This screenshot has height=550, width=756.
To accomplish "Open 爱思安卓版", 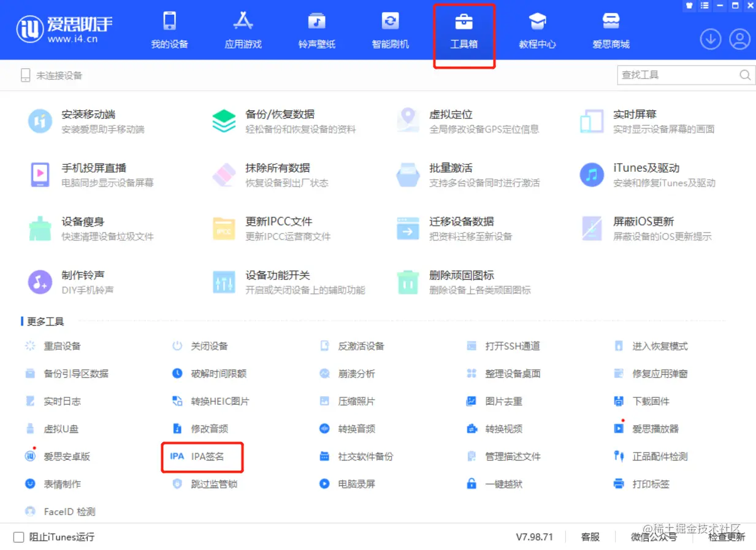I will pos(58,456).
